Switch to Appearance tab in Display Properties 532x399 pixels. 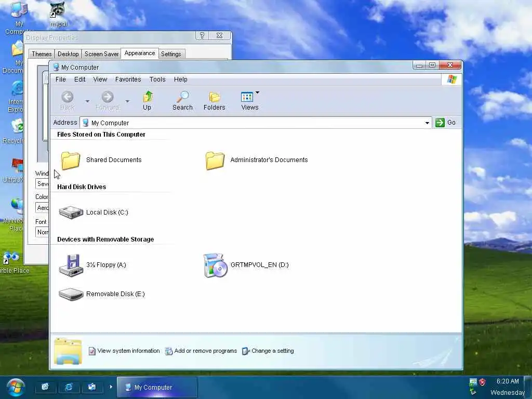pos(139,54)
